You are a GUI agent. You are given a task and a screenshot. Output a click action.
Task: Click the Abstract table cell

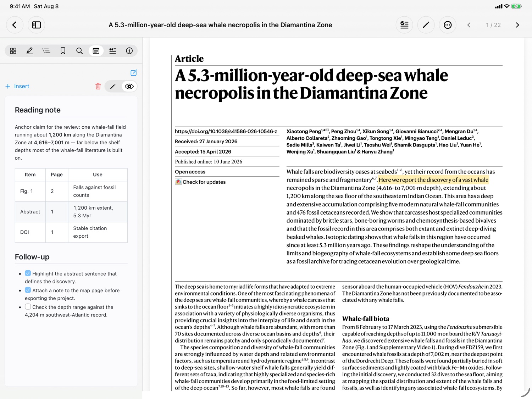(30, 212)
